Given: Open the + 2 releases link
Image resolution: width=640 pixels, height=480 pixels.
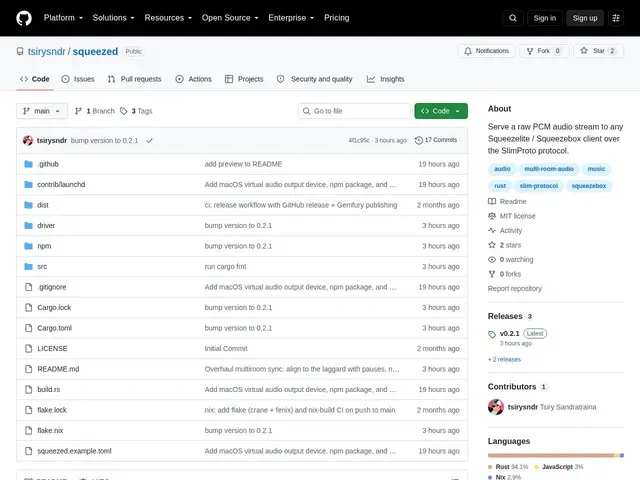Looking at the screenshot, I should (504, 360).
